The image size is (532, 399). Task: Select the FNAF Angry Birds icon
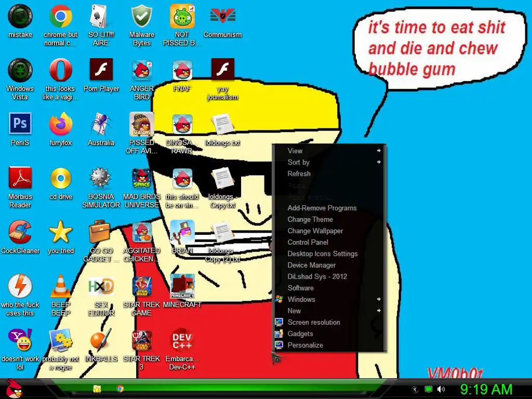(182, 70)
